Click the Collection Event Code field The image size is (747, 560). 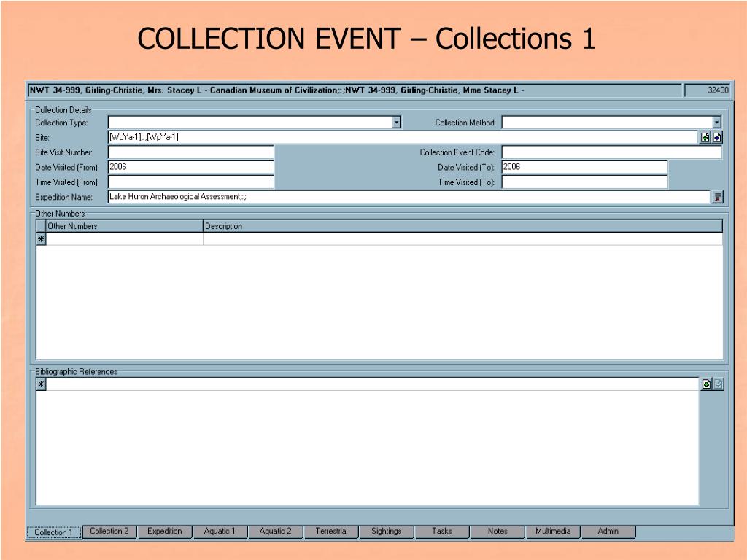612,152
